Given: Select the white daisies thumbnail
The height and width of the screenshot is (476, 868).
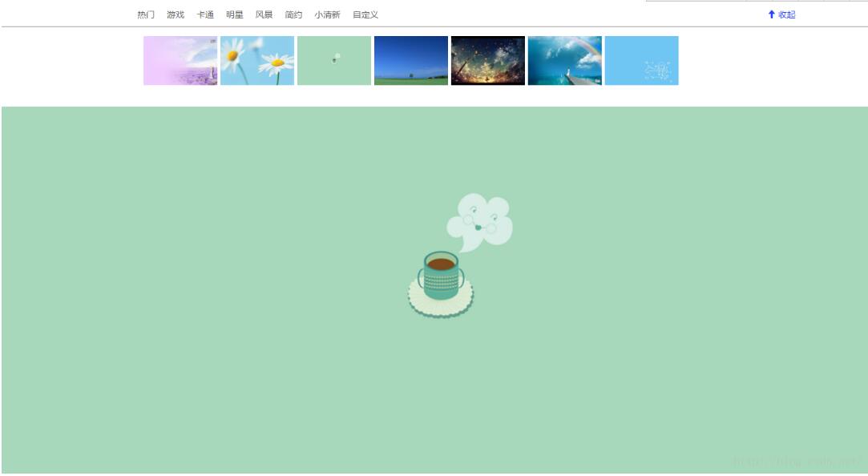Looking at the screenshot, I should click(x=257, y=60).
